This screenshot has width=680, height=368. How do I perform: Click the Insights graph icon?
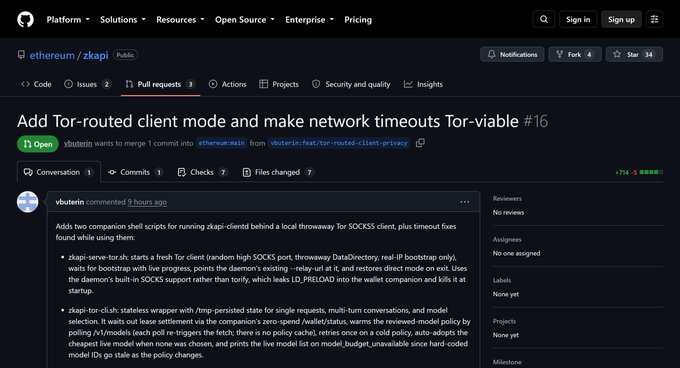pyautogui.click(x=408, y=84)
